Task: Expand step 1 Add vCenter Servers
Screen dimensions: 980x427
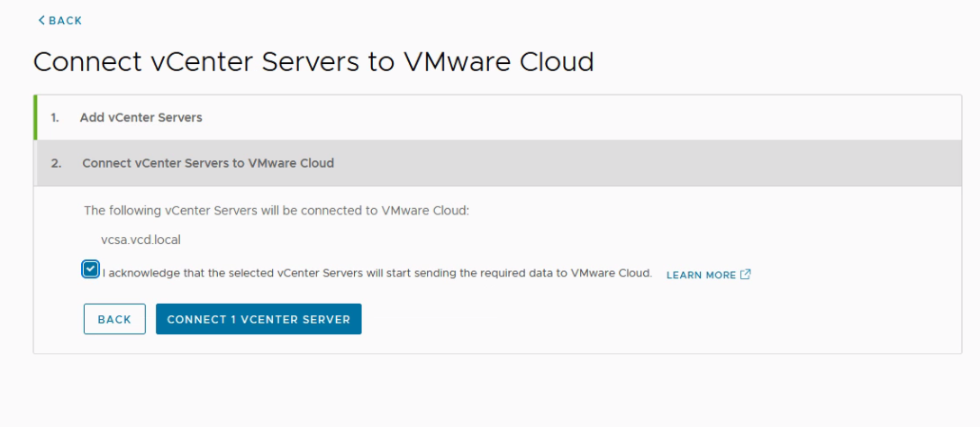Action: (141, 117)
